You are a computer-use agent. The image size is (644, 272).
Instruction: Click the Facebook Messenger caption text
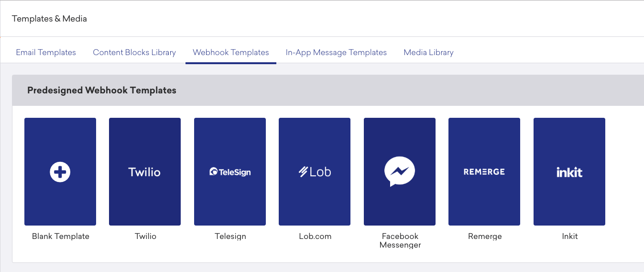pyautogui.click(x=400, y=240)
